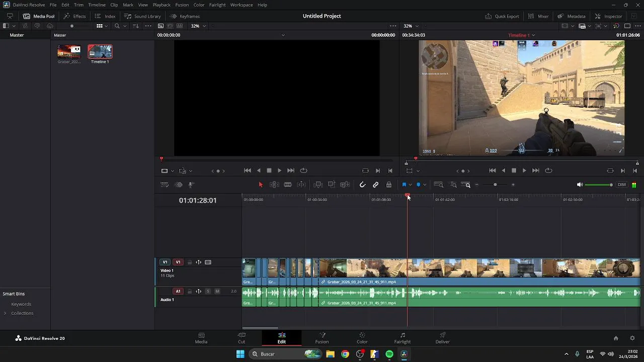
Task: Choose the Blade Edit Mode tool
Action: (x=288, y=185)
